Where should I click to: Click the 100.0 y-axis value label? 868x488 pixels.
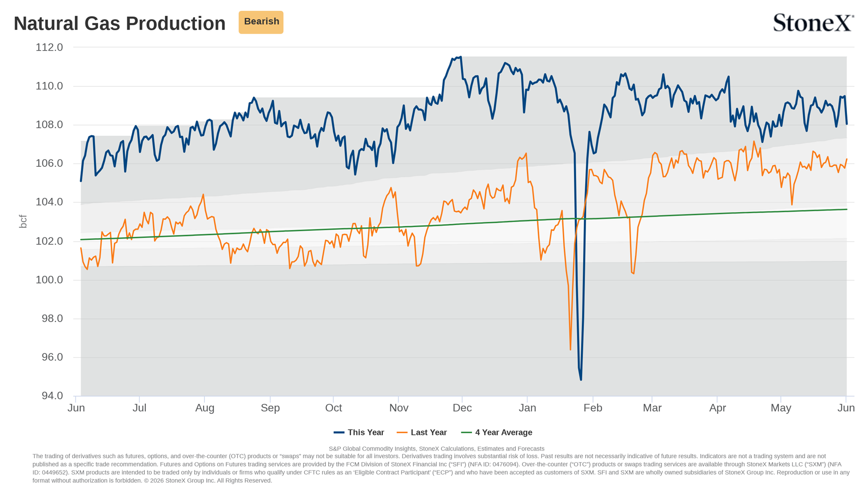point(49,280)
